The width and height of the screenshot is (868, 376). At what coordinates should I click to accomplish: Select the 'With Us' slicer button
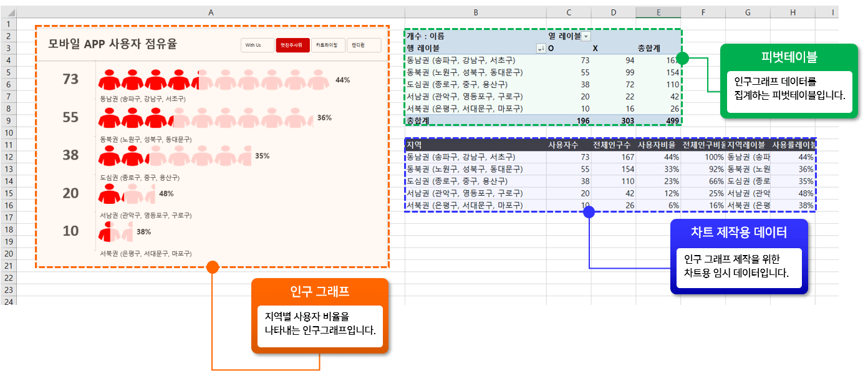point(258,46)
